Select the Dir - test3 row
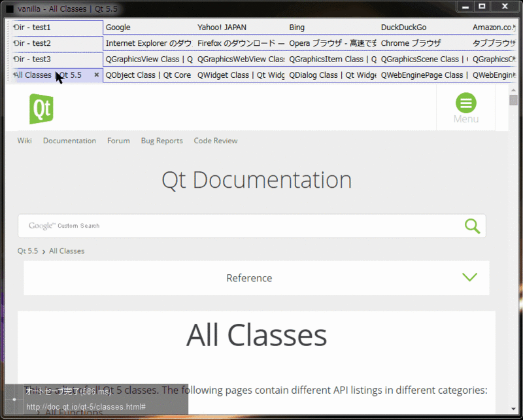523x420 pixels. (x=58, y=60)
